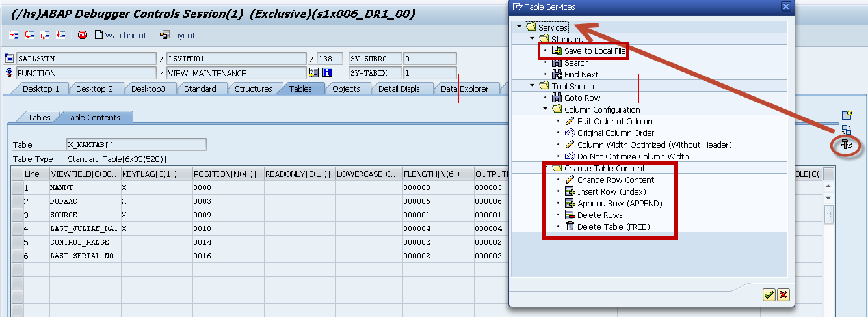Switch to Desktop 1 tab
Image resolution: width=868 pixels, height=317 pixels.
tap(41, 89)
